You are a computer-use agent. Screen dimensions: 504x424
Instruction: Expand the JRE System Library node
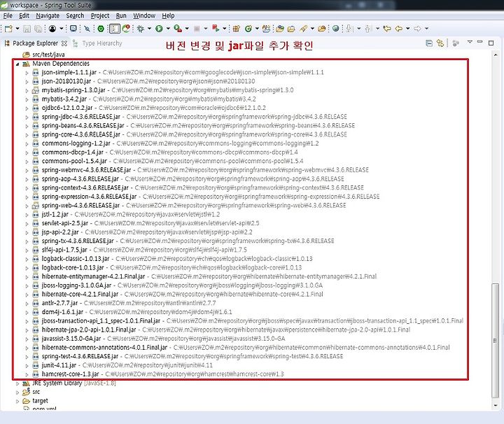point(17,383)
